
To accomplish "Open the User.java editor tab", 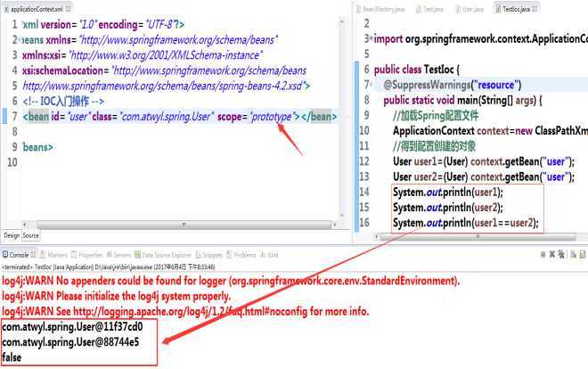I will coord(470,9).
